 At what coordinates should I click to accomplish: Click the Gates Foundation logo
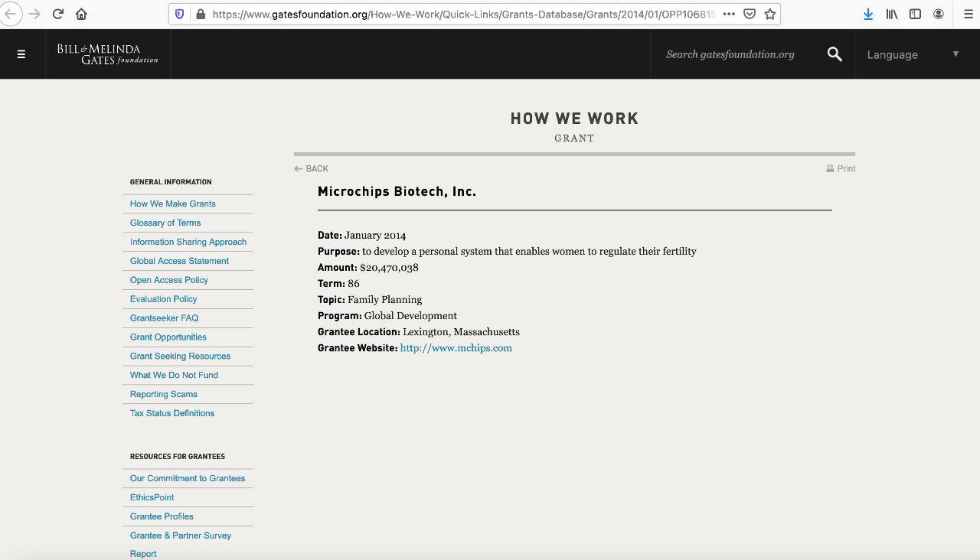pyautogui.click(x=108, y=54)
